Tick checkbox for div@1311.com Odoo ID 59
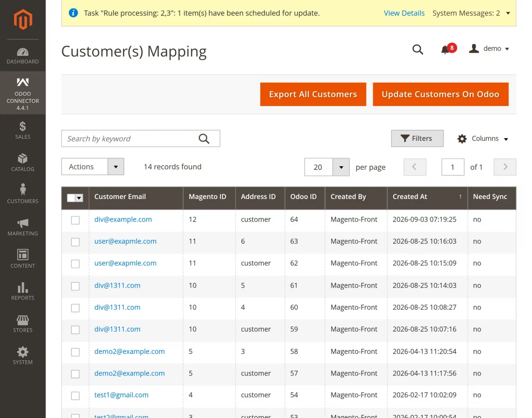The height and width of the screenshot is (418, 532). click(75, 330)
